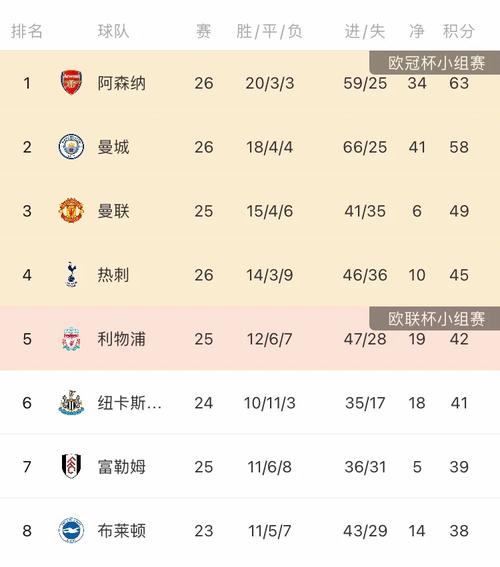Click the 胜/平/负 column header
This screenshot has width=500, height=567.
click(x=269, y=31)
